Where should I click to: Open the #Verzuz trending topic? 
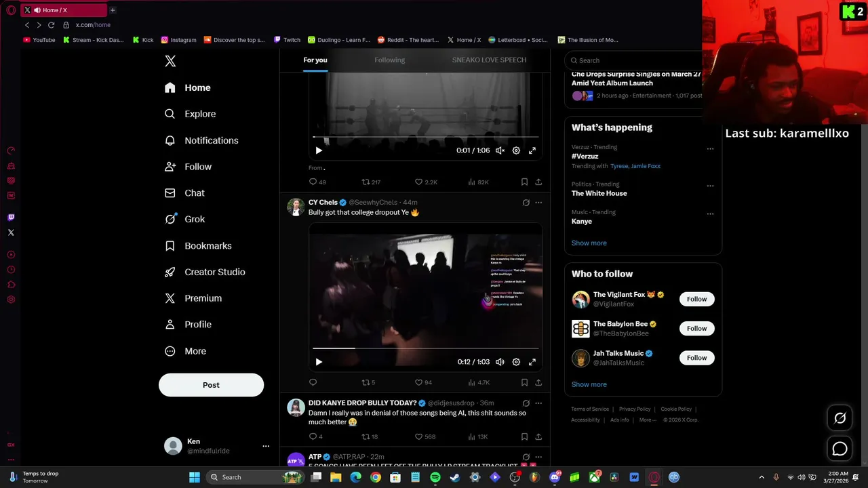[x=585, y=157]
